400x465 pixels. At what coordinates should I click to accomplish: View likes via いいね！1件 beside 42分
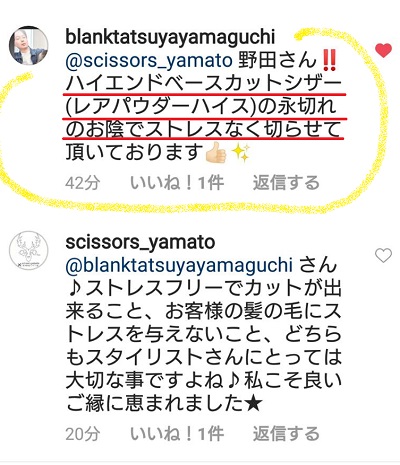[177, 183]
